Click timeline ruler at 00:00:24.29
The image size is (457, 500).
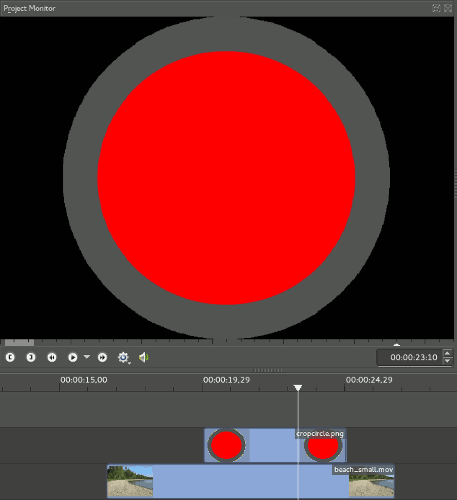point(369,380)
